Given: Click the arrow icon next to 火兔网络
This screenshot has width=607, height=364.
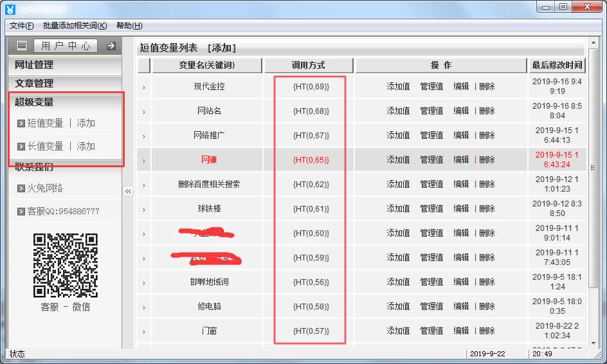Looking at the screenshot, I should pyautogui.click(x=21, y=189).
